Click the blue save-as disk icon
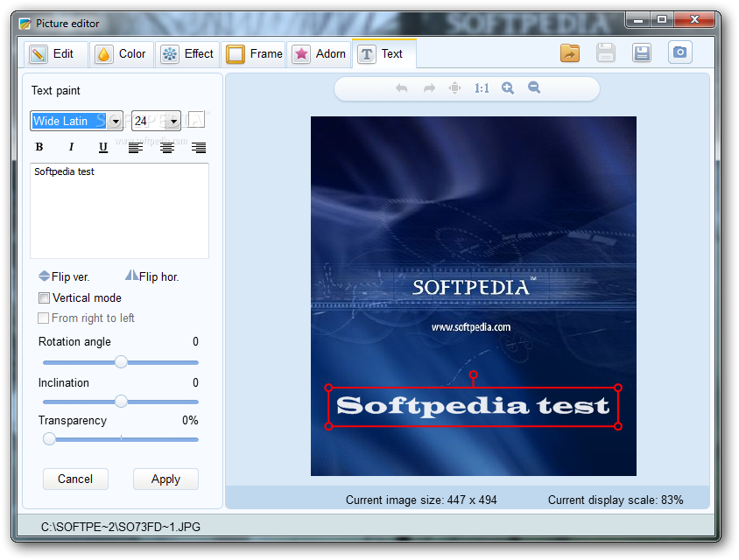739x560 pixels. click(642, 52)
